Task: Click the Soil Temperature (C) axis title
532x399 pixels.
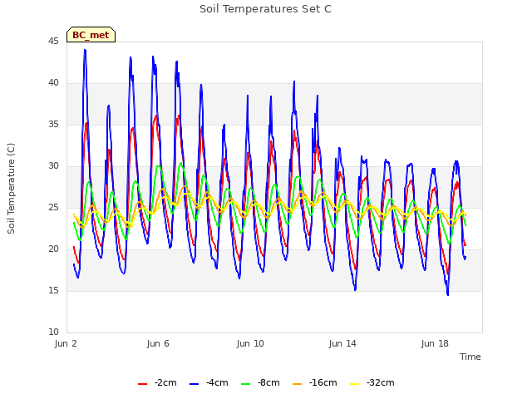Action: point(11,189)
